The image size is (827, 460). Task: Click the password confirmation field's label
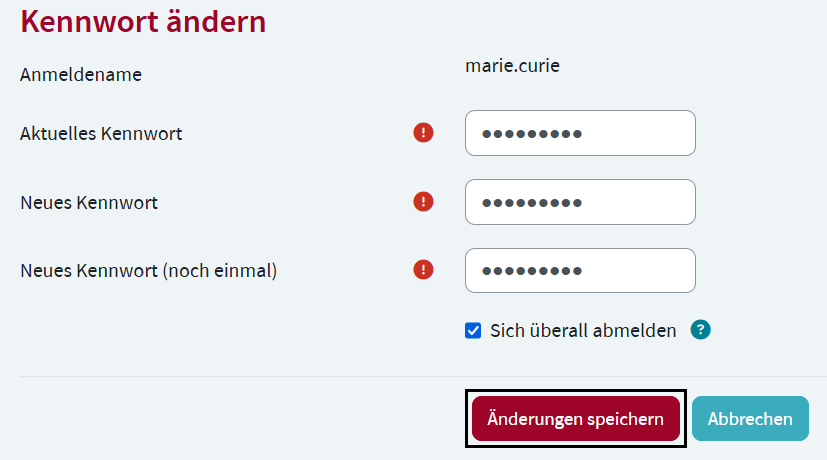click(148, 270)
